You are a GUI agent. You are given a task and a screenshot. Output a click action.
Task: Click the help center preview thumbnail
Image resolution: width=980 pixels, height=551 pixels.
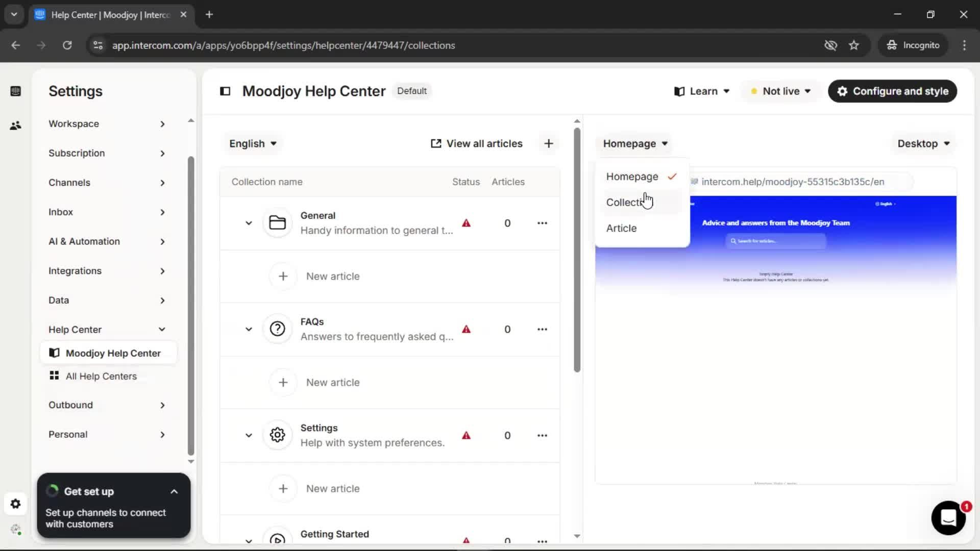(x=775, y=339)
